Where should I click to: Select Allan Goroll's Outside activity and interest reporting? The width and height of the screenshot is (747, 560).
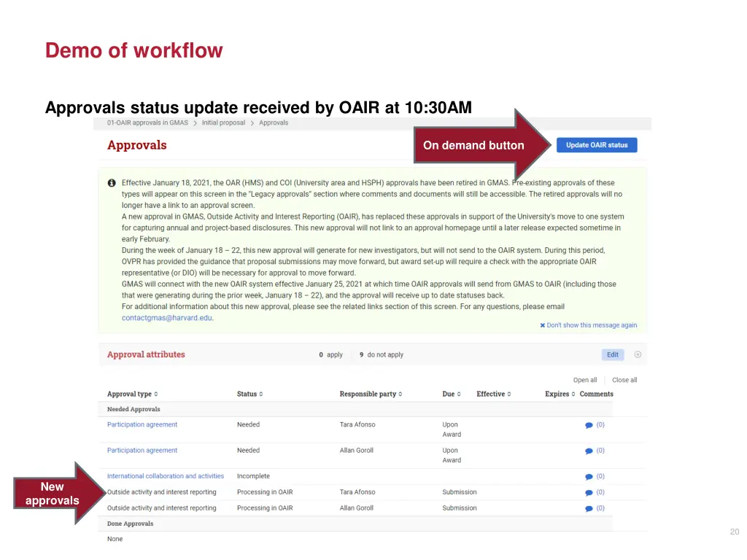click(x=161, y=508)
